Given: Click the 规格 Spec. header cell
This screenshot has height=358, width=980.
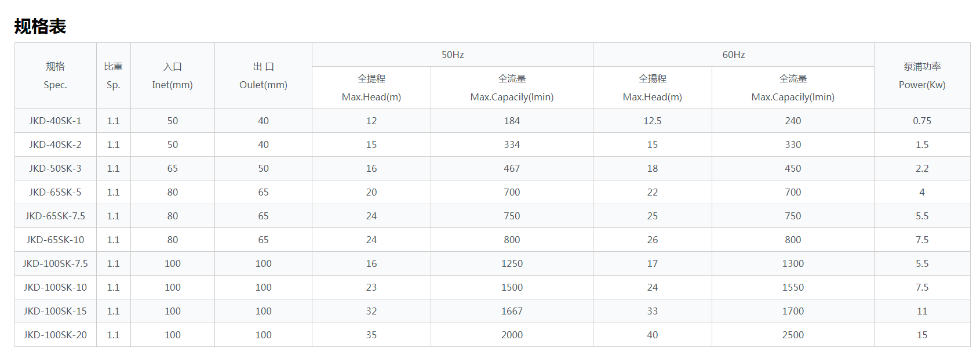Looking at the screenshot, I should 55,75.
